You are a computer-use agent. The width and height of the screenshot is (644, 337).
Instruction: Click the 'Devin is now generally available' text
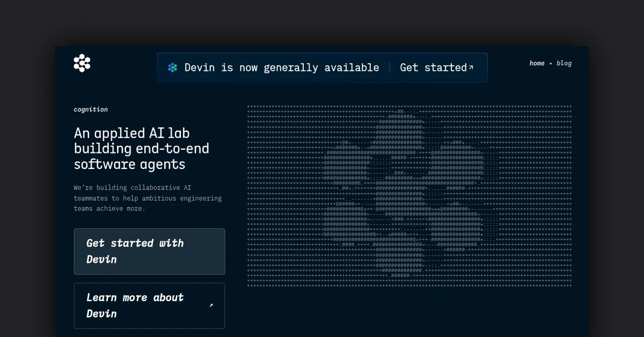click(x=282, y=68)
